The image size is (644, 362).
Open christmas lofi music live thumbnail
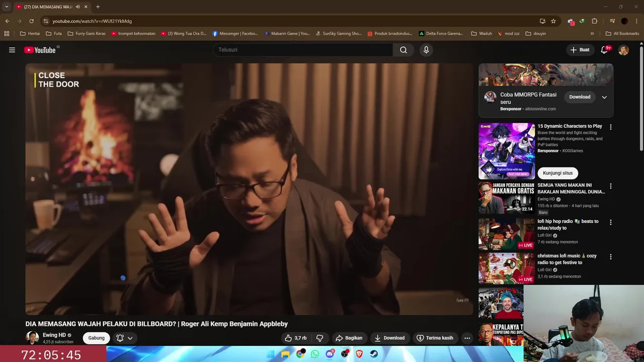coord(507,268)
